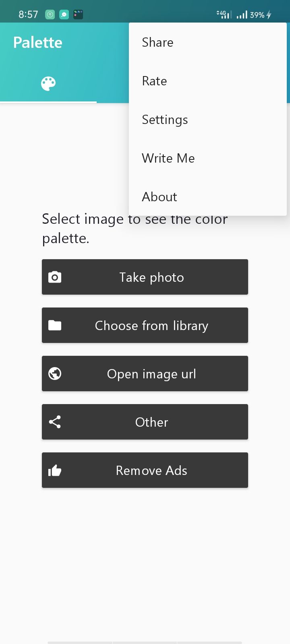Tap the Open image url button

click(145, 374)
